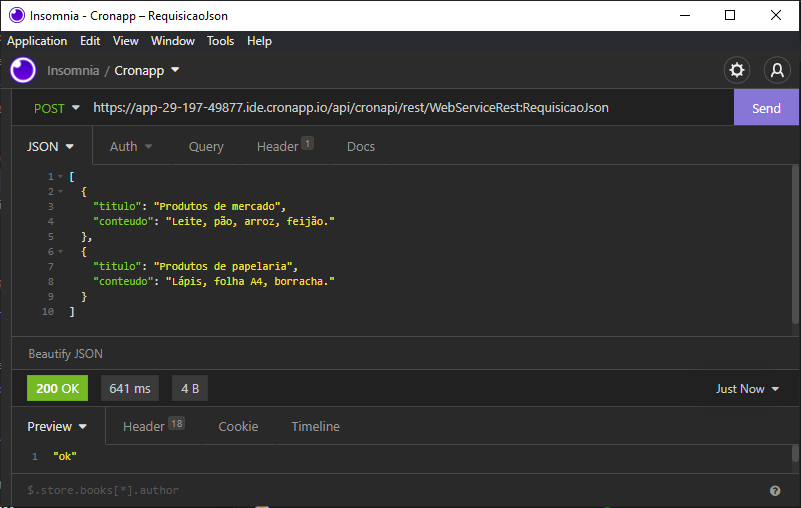Screen dimensions: 801x508
Task: Click the "titulo" key on line 3
Action: pos(117,206)
